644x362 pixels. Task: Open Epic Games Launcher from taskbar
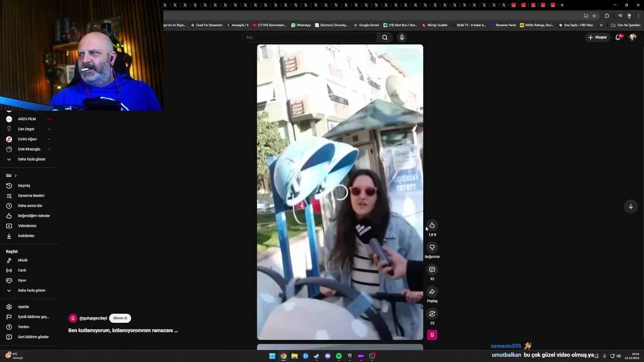pyautogui.click(x=350, y=356)
